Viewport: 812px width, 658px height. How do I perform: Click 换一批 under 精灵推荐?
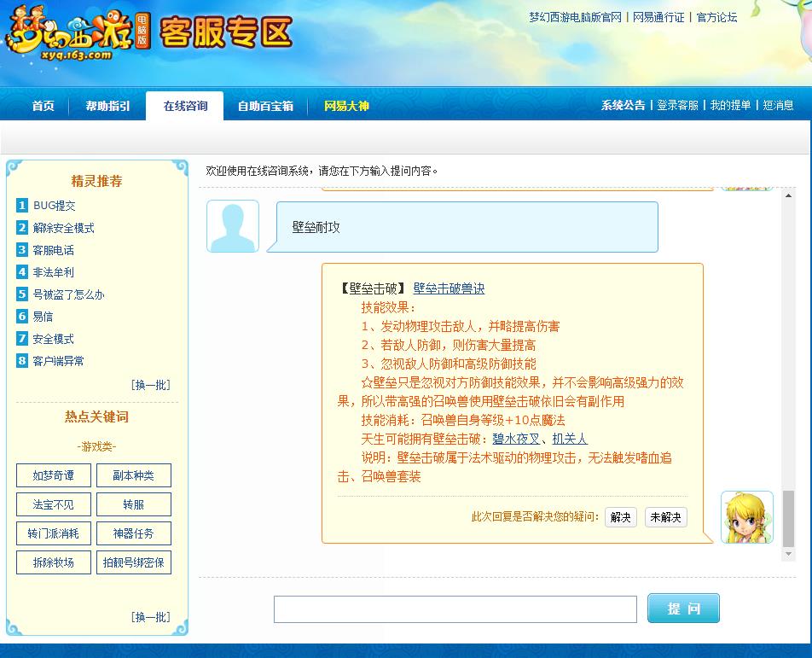150,384
